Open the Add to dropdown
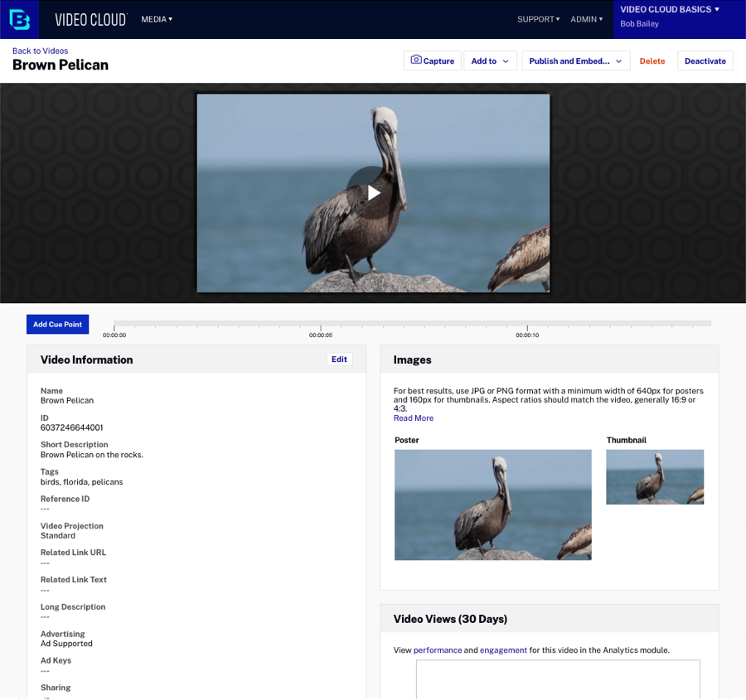 tap(490, 61)
